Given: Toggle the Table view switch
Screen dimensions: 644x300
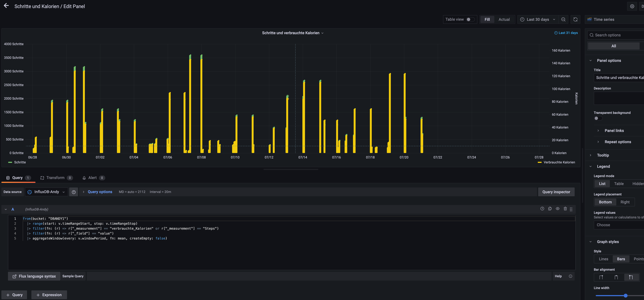Looking at the screenshot, I should pos(470,19).
